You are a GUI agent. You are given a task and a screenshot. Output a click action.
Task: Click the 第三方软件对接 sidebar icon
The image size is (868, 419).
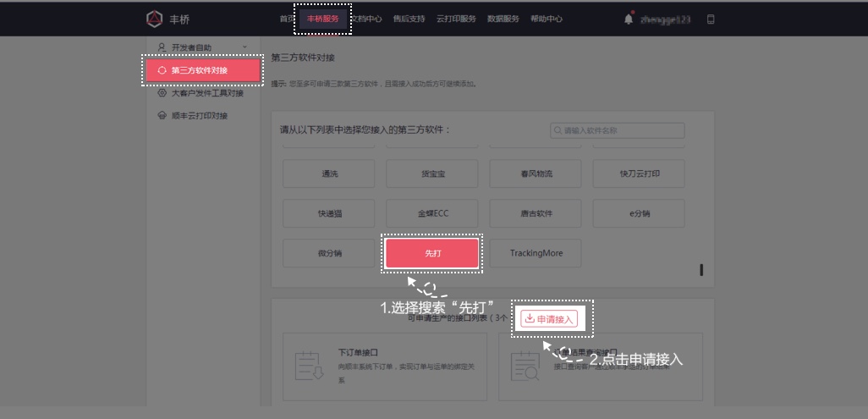click(x=162, y=70)
